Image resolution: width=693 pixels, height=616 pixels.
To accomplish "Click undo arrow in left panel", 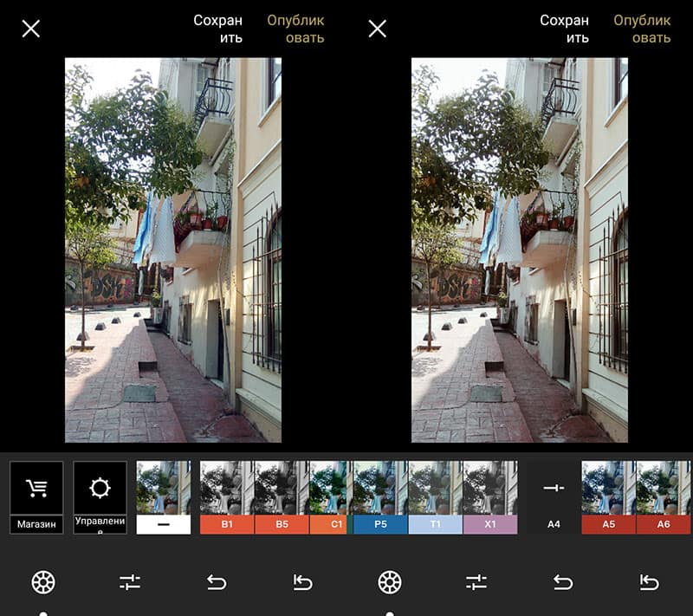I will (217, 582).
